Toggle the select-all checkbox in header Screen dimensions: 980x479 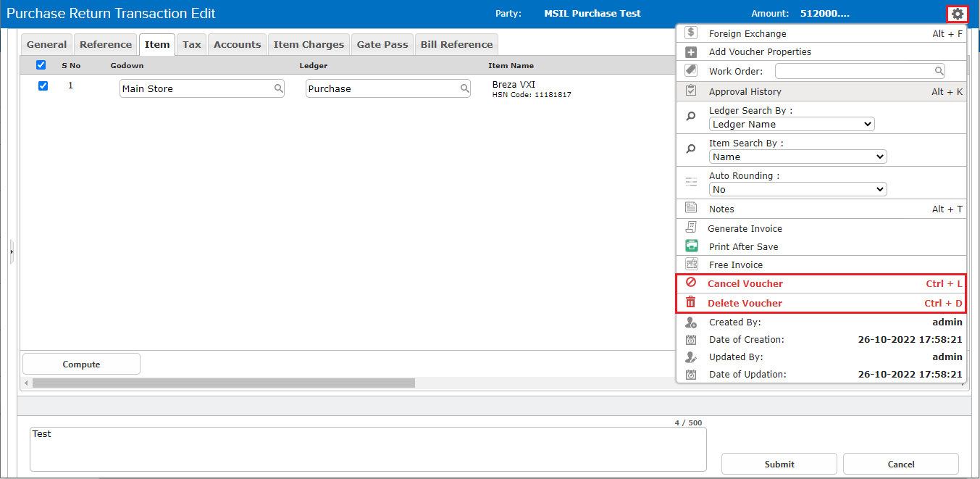pyautogui.click(x=41, y=65)
